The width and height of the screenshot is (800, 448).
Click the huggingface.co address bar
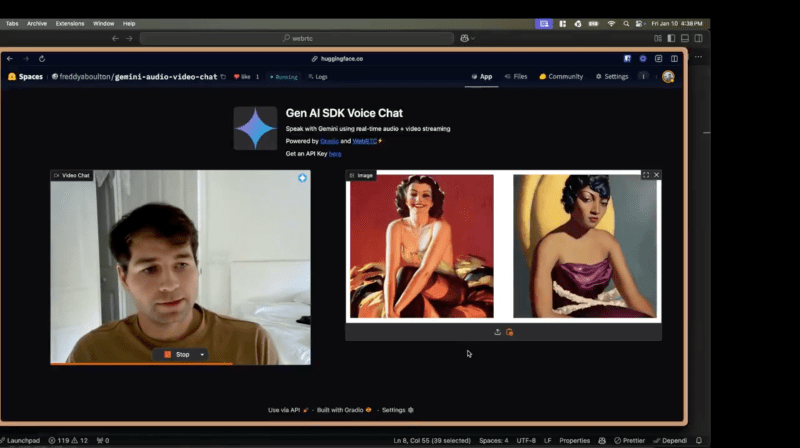tap(338, 59)
